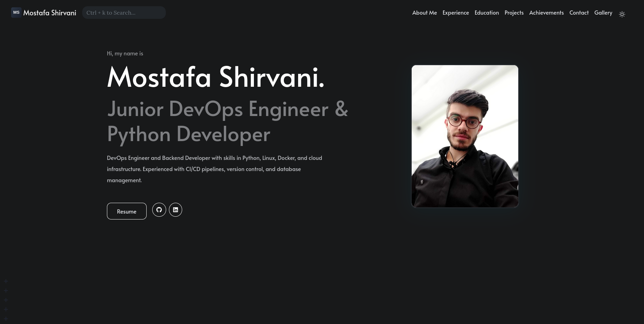
Task: Click the profile photo of Mostafa
Action: pyautogui.click(x=465, y=136)
